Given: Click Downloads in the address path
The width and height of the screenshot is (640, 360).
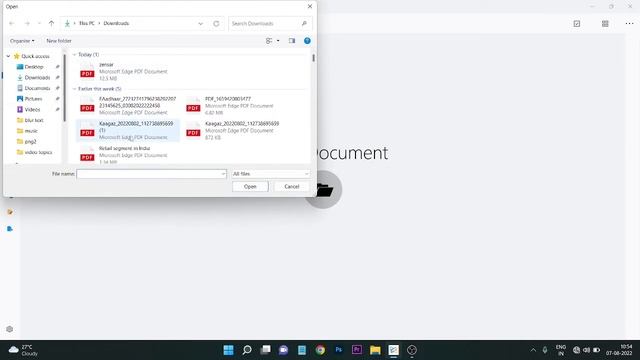Looking at the screenshot, I should coord(116,24).
